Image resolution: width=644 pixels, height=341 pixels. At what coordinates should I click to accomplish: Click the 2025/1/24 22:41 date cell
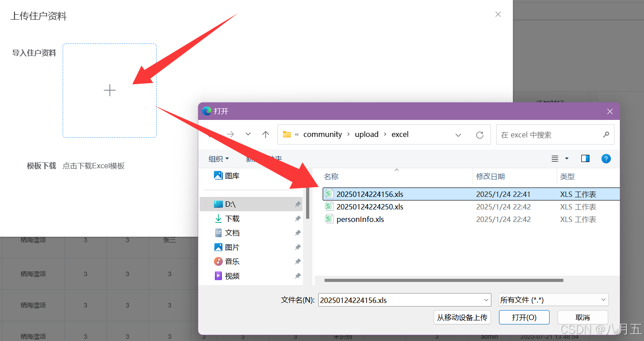coord(503,194)
